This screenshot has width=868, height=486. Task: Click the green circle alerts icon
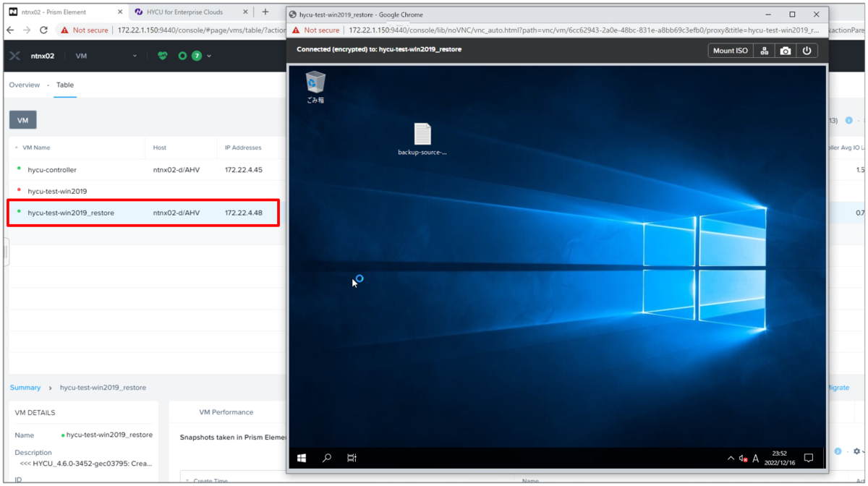182,56
